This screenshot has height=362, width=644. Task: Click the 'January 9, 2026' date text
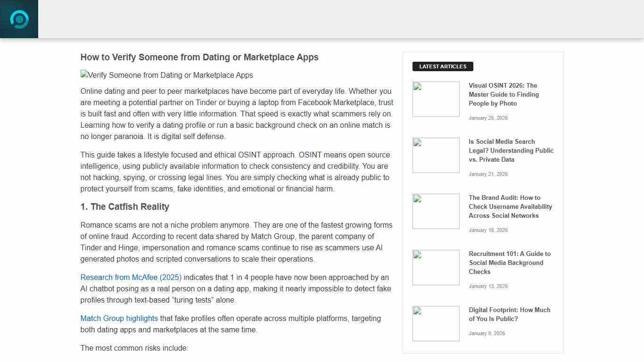[487, 333]
